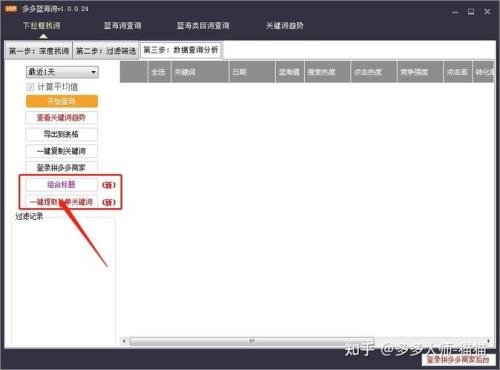
Task: Open the 关键词趋势 top tab
Action: (x=284, y=26)
